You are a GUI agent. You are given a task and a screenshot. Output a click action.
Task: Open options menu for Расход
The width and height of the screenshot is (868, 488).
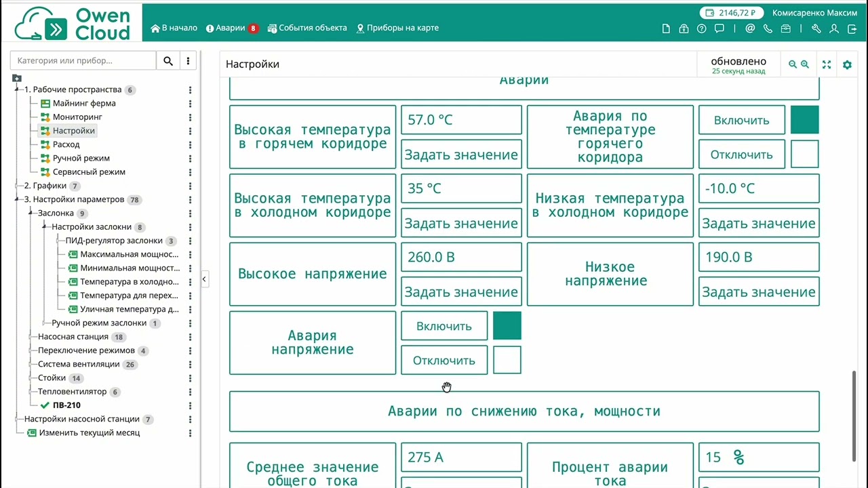(190, 144)
